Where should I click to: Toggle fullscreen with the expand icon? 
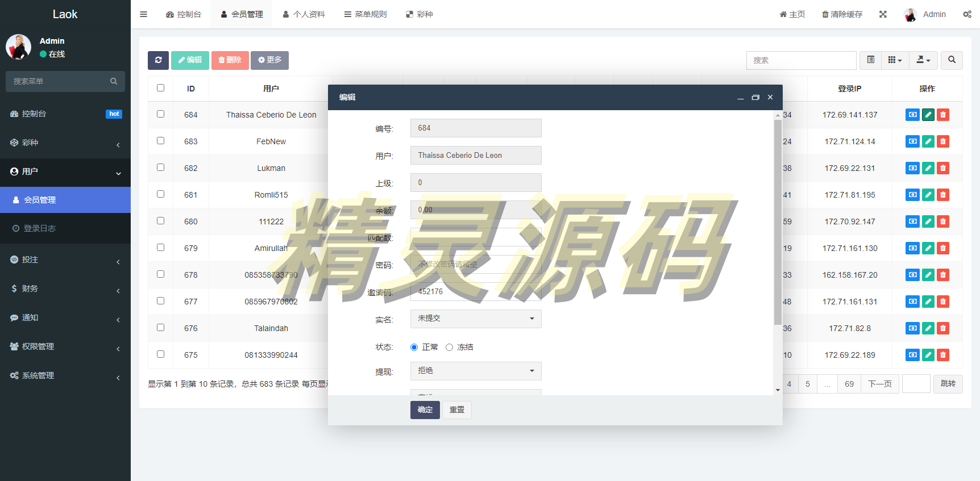click(x=883, y=14)
